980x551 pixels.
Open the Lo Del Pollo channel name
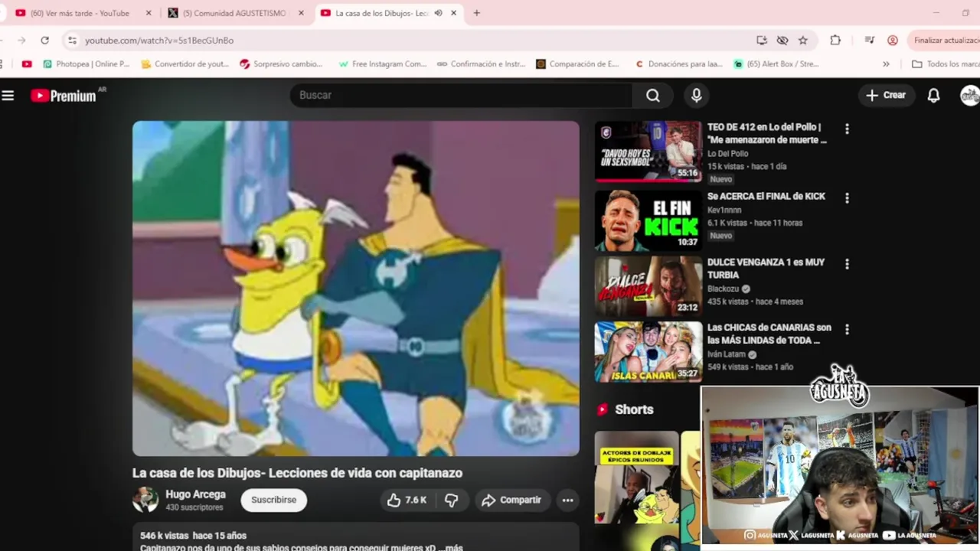coord(727,154)
